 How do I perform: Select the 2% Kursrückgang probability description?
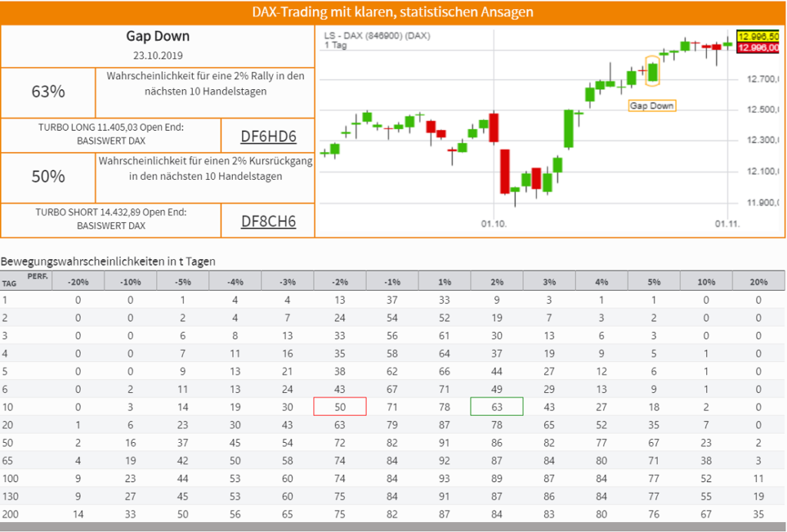point(205,168)
